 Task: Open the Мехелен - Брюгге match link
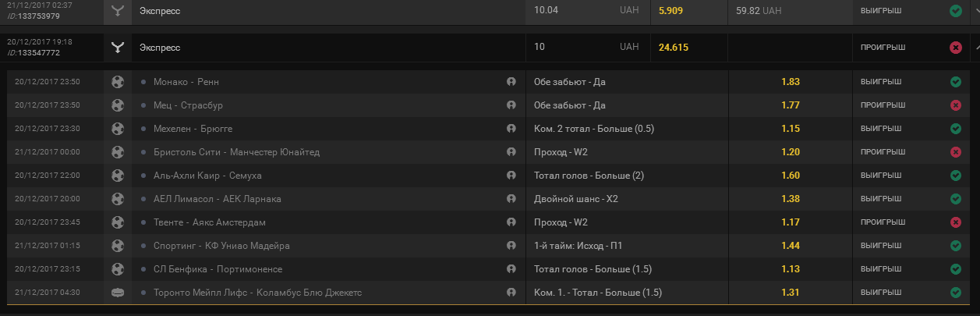point(193,129)
